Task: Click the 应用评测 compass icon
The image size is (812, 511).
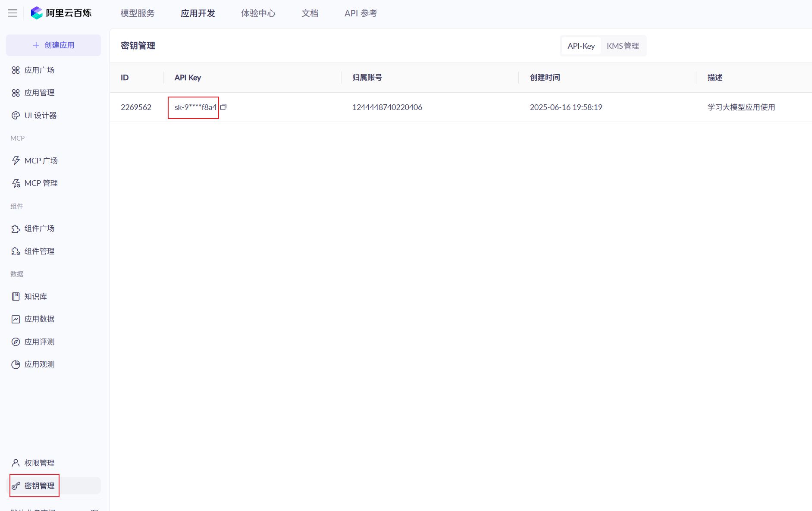Action: point(16,342)
